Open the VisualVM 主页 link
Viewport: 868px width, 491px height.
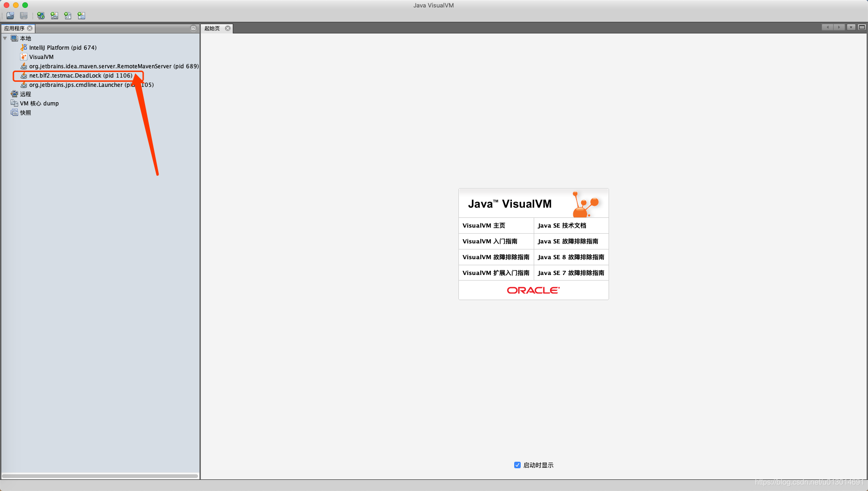pos(484,225)
